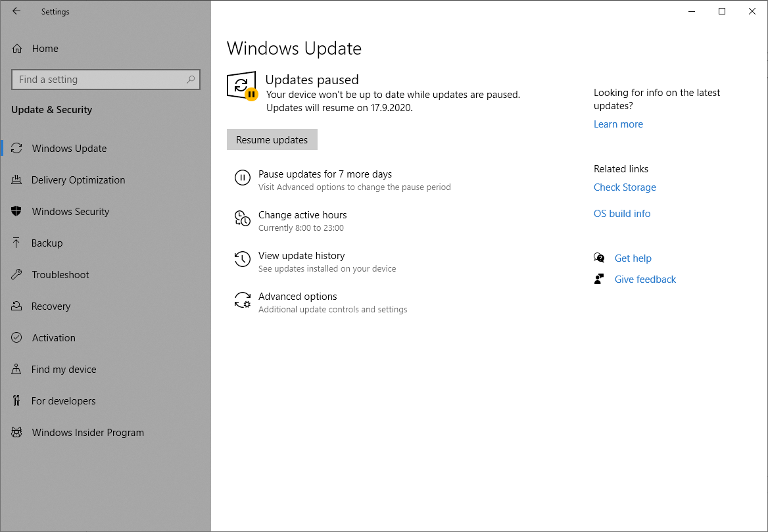Viewport: 768px width, 532px height.
Task: Click the Delivery Optimization icon
Action: pyautogui.click(x=16, y=180)
